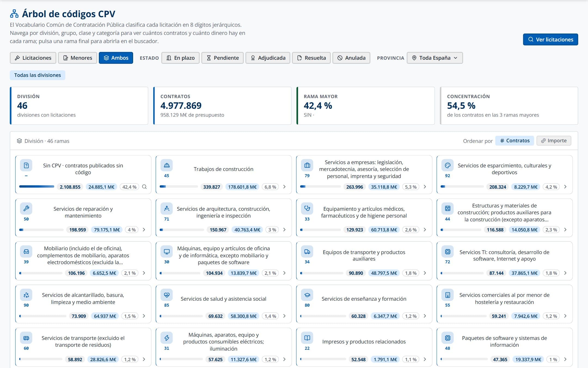
Task: Expand Equipos de transporte card chevron
Action: pos(425,273)
